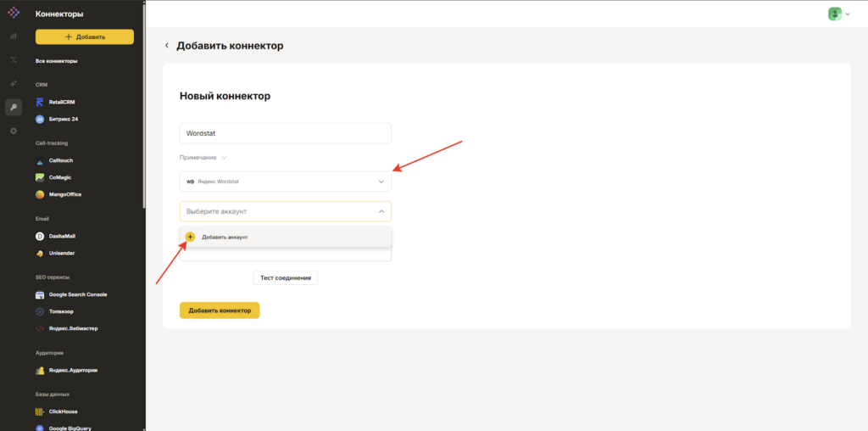
Task: Click the ClickHouse icon
Action: pos(40,411)
